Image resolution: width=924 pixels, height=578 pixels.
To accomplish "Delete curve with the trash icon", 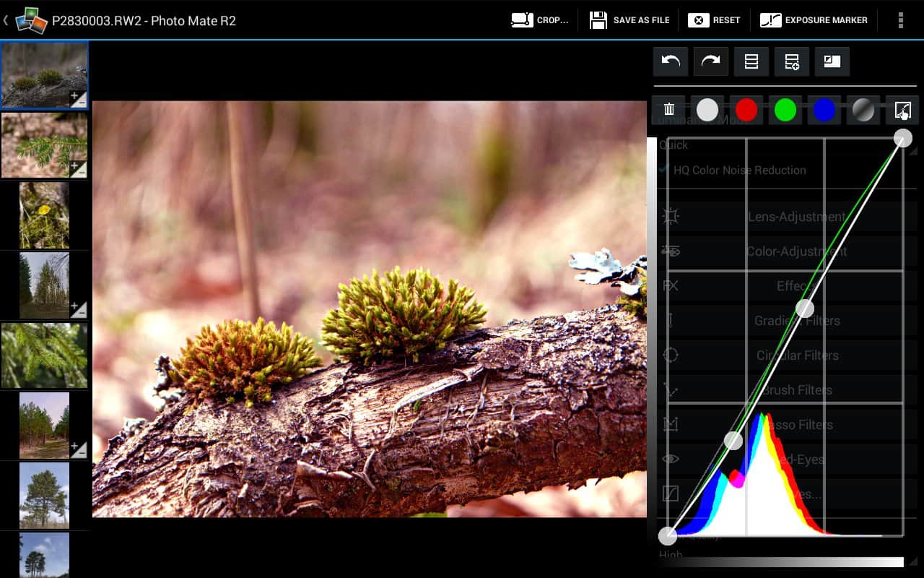I will 669,110.
